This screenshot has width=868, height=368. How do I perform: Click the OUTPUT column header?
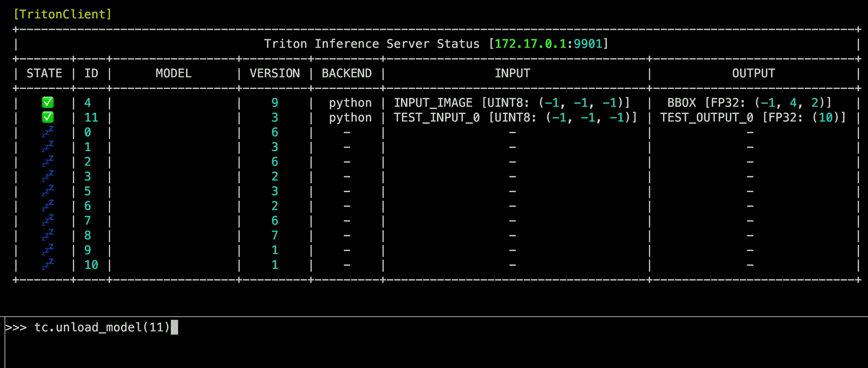[x=753, y=73]
